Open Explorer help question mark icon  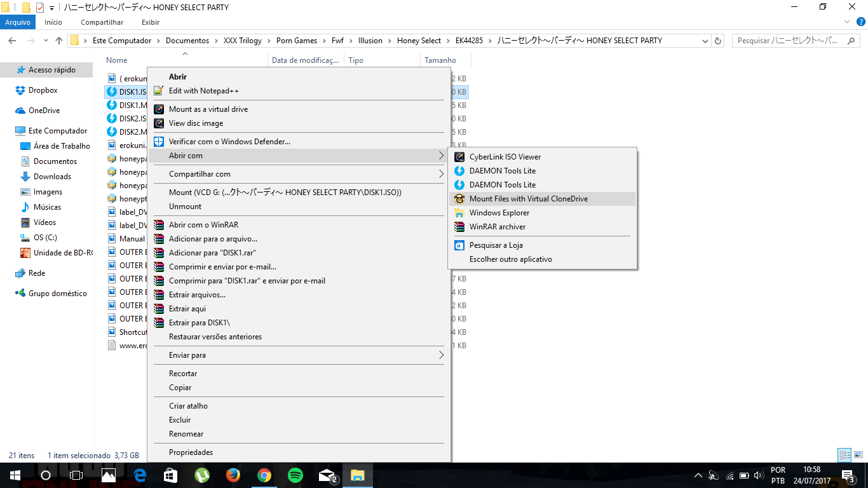[860, 22]
